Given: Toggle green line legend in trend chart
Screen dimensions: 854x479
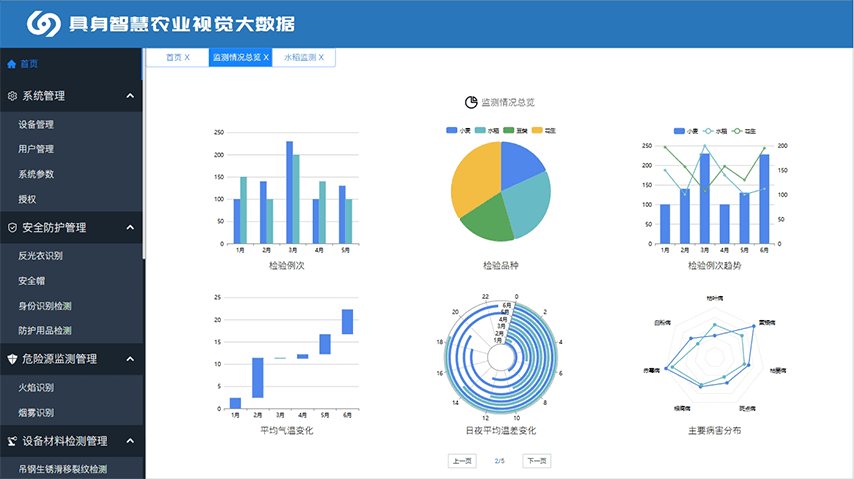Looking at the screenshot, I should point(737,131).
